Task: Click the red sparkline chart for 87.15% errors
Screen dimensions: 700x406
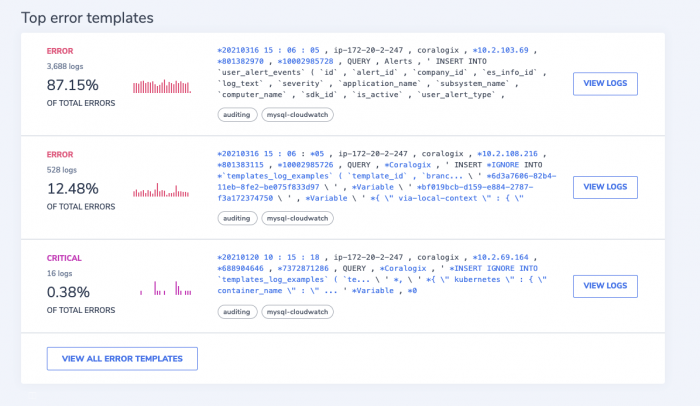Action: point(162,86)
